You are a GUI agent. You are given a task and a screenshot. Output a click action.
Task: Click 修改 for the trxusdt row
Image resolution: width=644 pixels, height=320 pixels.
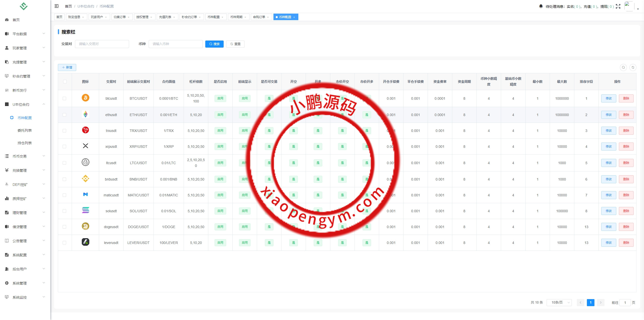609,131
